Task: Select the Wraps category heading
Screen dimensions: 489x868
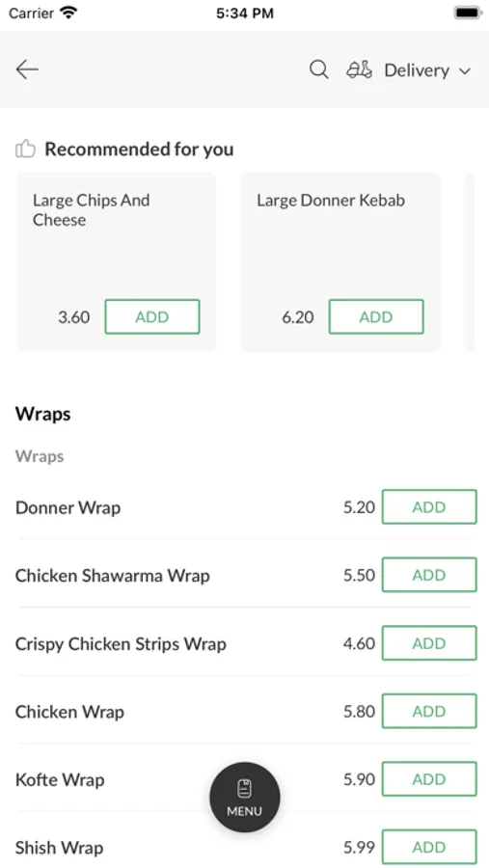Action: [43, 414]
